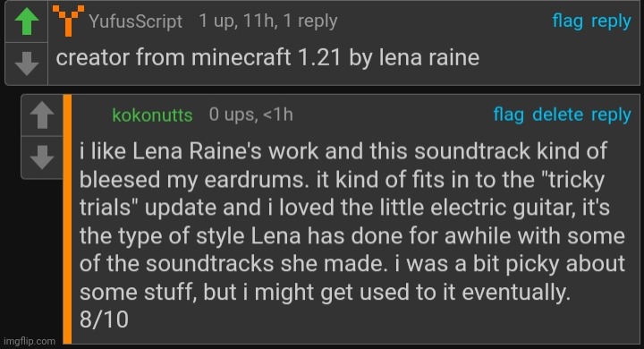Open the kokonutts username profile
Screen dimensions: 644x349
[x=152, y=115]
